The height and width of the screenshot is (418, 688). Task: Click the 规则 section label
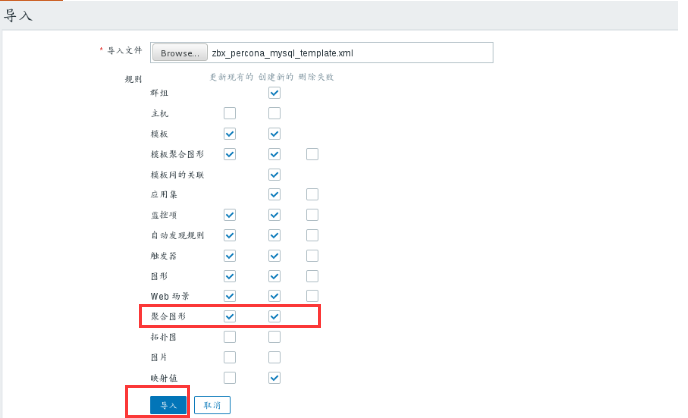[x=133, y=79]
